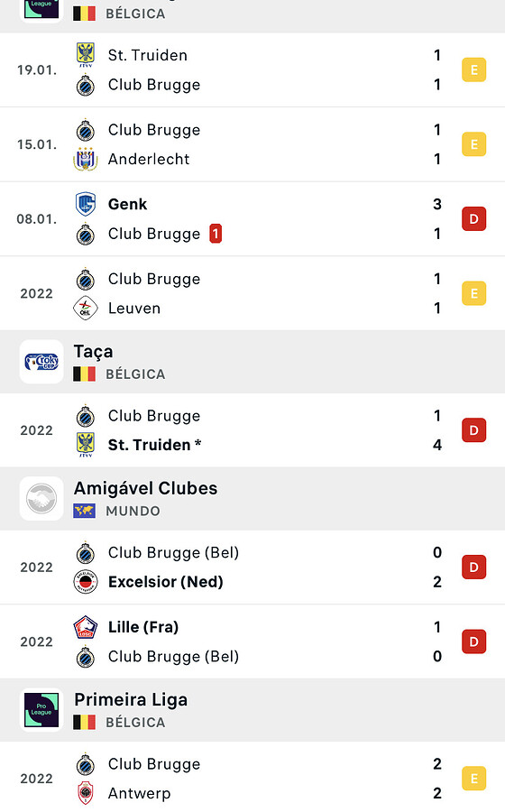Select the Genk team crest
505x812 pixels.
86,204
